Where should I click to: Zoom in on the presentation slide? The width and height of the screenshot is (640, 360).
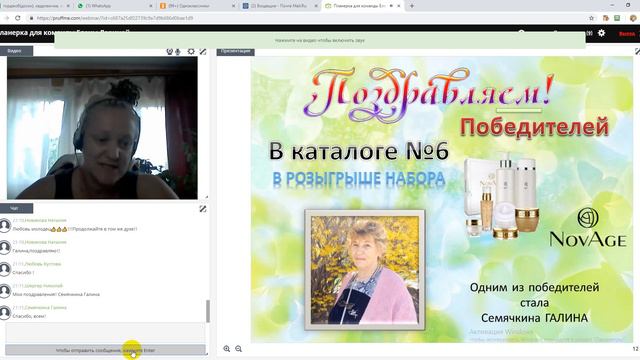pos(227,349)
